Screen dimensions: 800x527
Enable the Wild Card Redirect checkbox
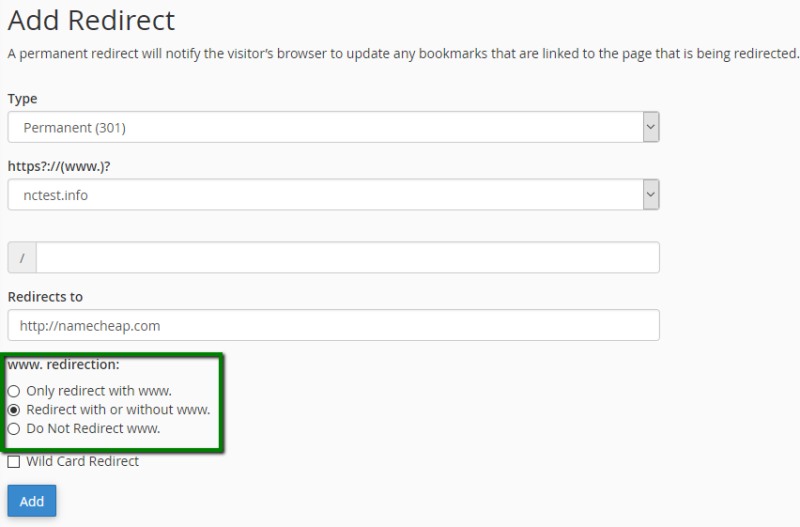point(14,462)
